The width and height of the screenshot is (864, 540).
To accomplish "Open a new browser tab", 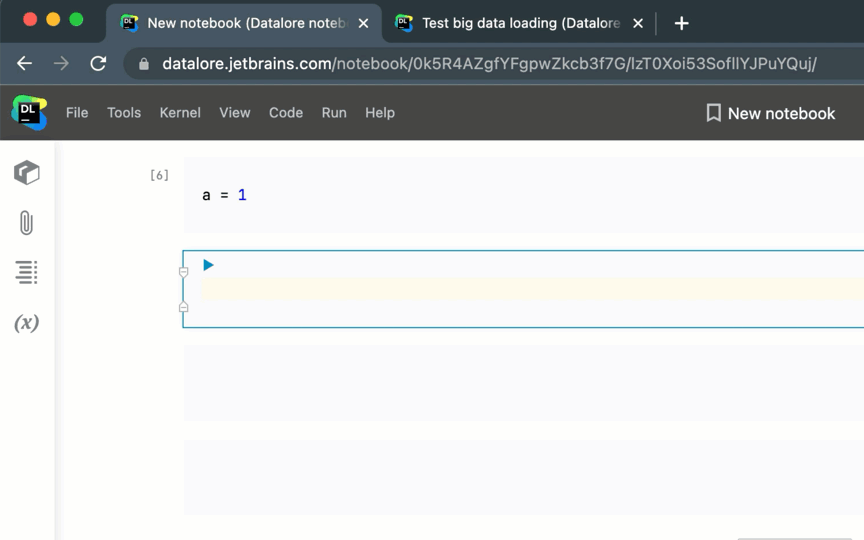I will tap(682, 23).
